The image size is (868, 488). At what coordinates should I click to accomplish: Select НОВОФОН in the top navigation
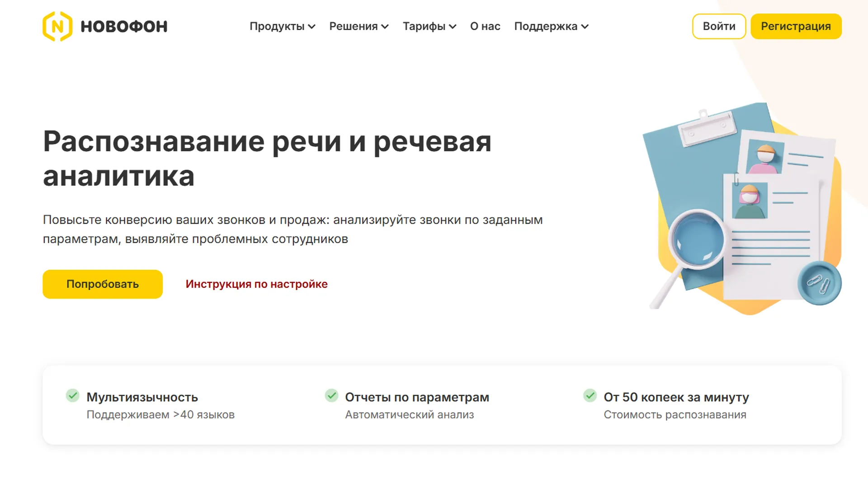click(123, 26)
